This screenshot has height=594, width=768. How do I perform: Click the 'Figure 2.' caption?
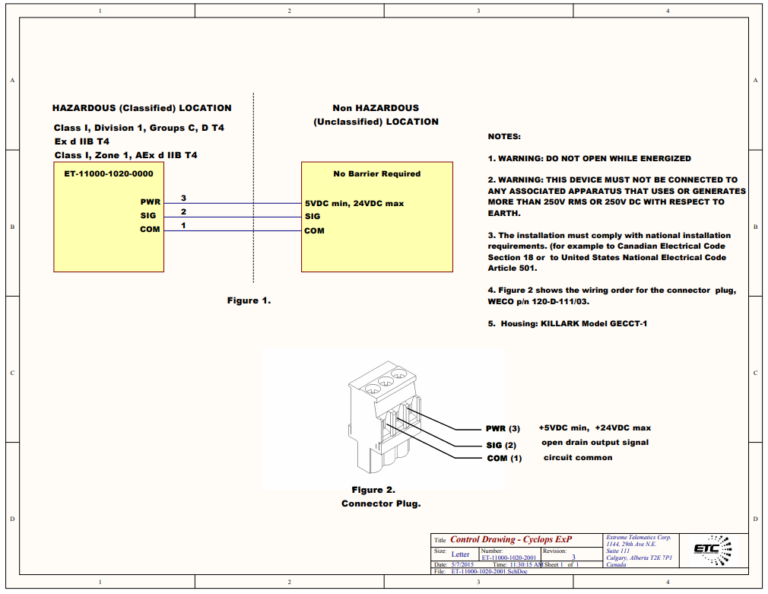coord(373,490)
